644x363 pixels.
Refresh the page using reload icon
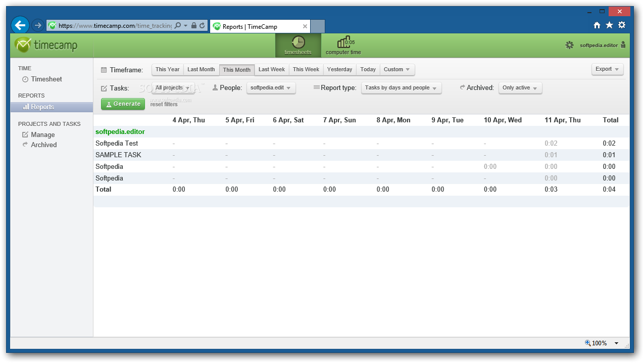tap(202, 25)
